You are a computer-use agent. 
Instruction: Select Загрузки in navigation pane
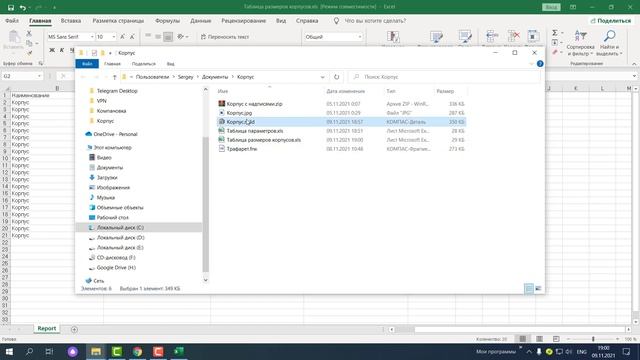107,178
